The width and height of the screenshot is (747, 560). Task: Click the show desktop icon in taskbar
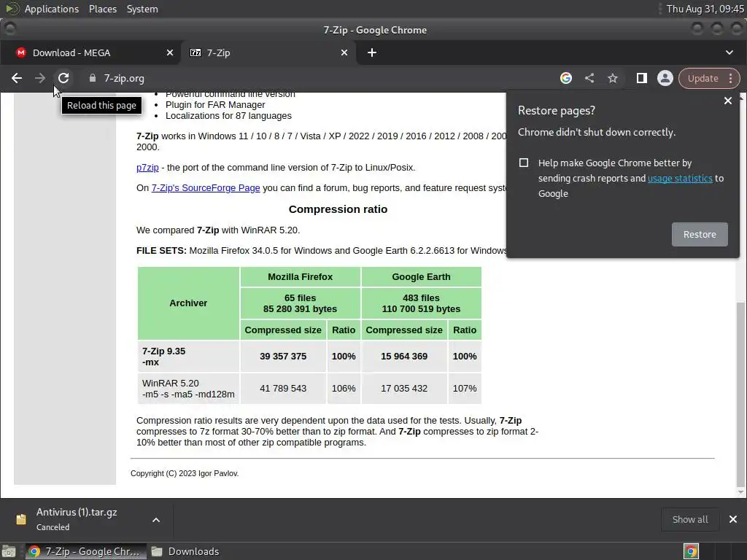pos(9,551)
